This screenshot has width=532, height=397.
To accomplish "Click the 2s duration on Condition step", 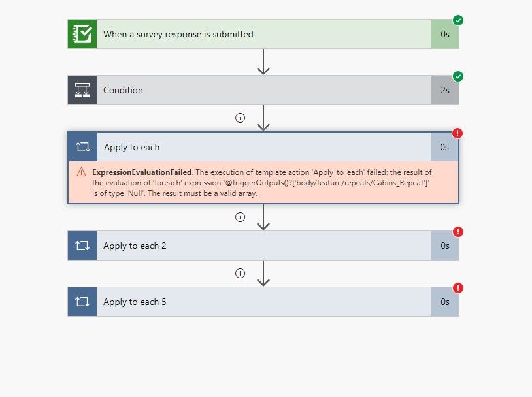I will 444,90.
